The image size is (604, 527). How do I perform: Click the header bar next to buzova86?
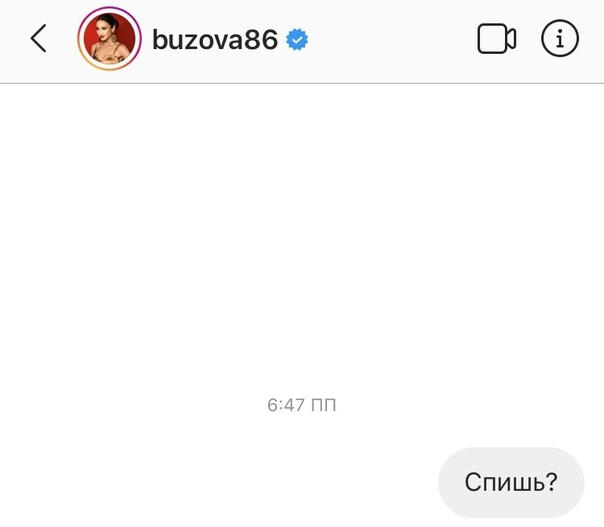[391, 39]
